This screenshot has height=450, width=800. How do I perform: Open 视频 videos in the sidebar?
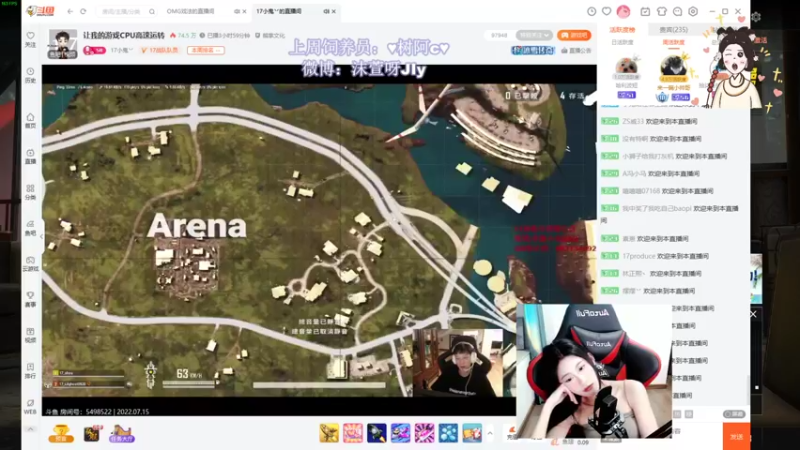(x=31, y=335)
